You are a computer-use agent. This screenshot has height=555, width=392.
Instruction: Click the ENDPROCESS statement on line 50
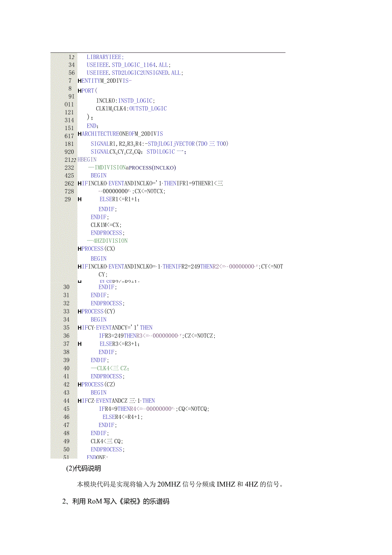click(107, 449)
